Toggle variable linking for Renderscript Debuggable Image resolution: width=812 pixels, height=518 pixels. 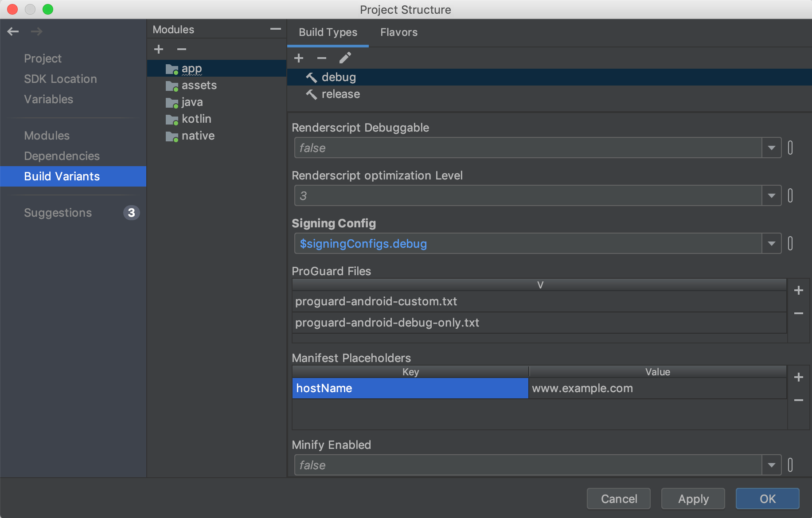pos(790,148)
